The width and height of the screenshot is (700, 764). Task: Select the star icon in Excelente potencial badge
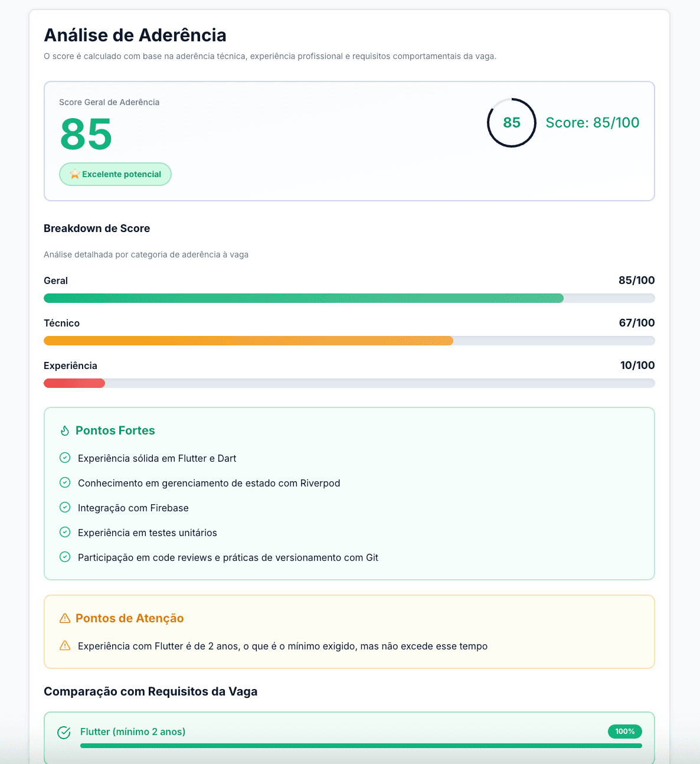[x=74, y=174]
